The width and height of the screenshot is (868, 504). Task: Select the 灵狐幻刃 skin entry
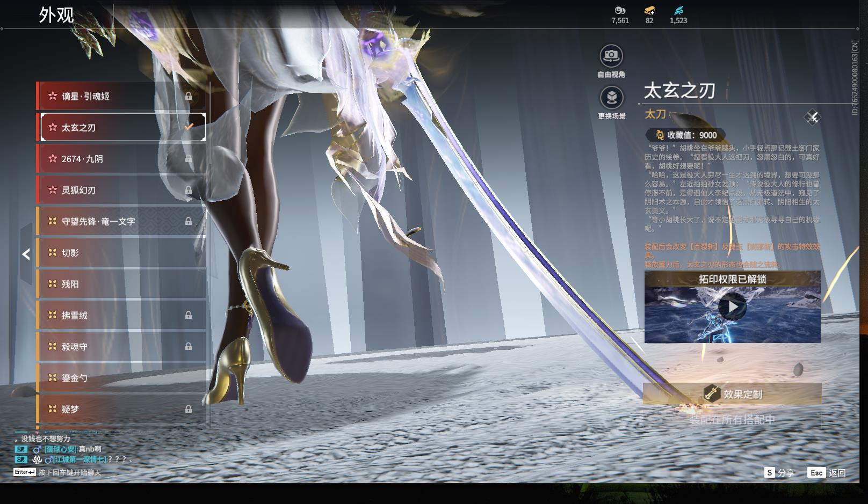point(121,190)
